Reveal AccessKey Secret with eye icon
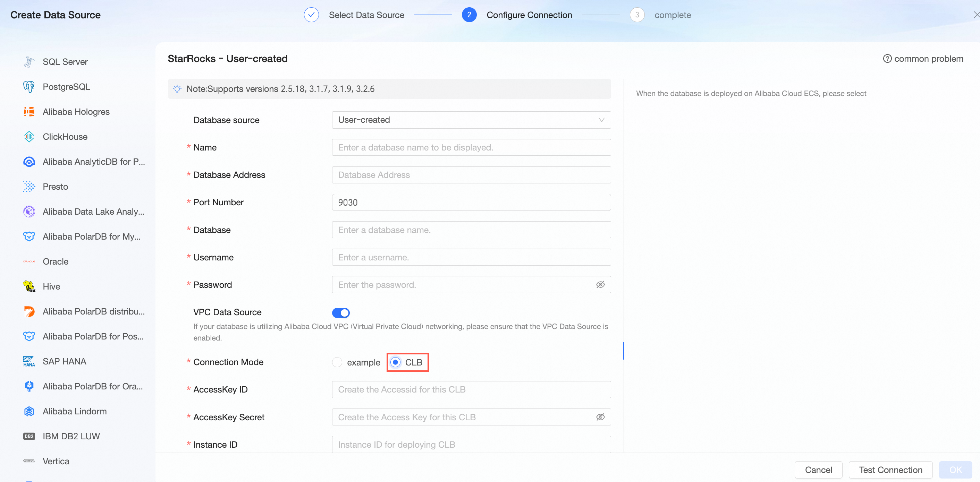Screen dimensions: 980x482 tap(600, 417)
